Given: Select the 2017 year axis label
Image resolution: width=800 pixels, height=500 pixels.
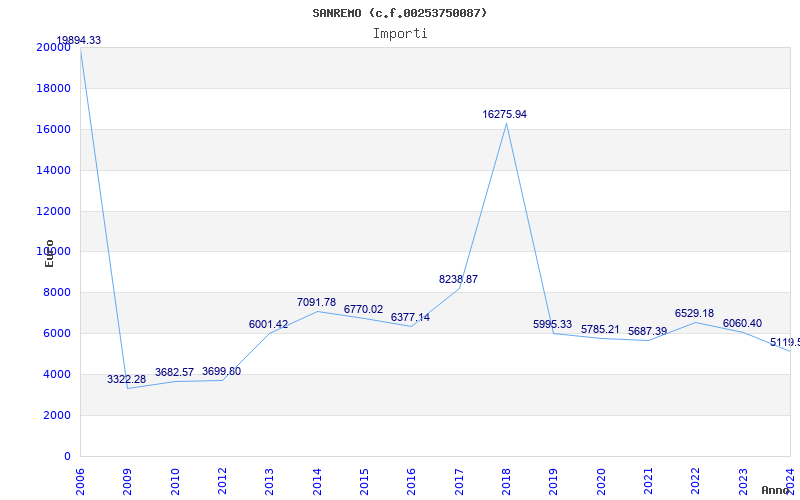Looking at the screenshot, I should click(x=459, y=481).
